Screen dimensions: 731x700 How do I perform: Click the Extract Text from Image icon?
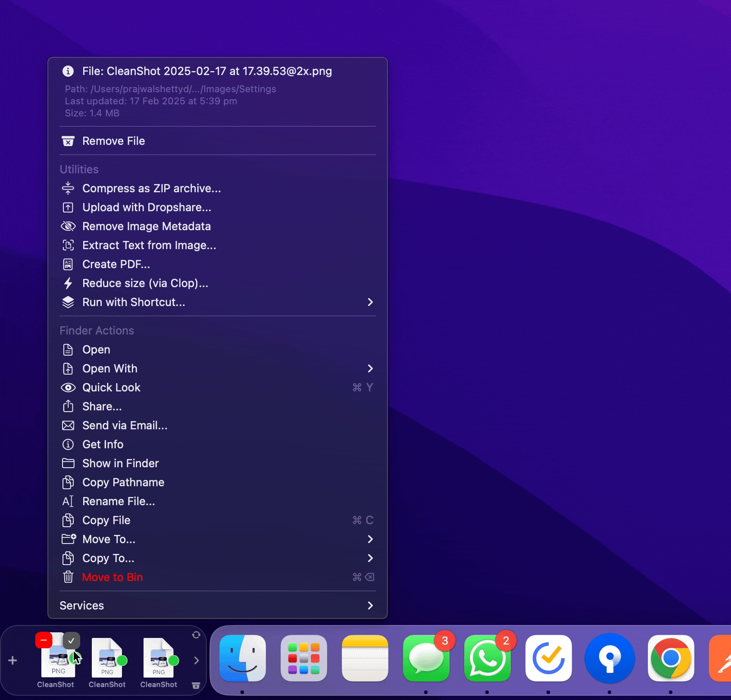68,245
